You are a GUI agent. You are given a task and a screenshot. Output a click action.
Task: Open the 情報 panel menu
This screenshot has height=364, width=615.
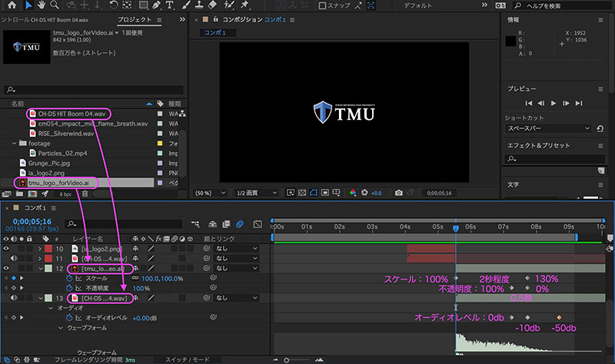coord(600,20)
